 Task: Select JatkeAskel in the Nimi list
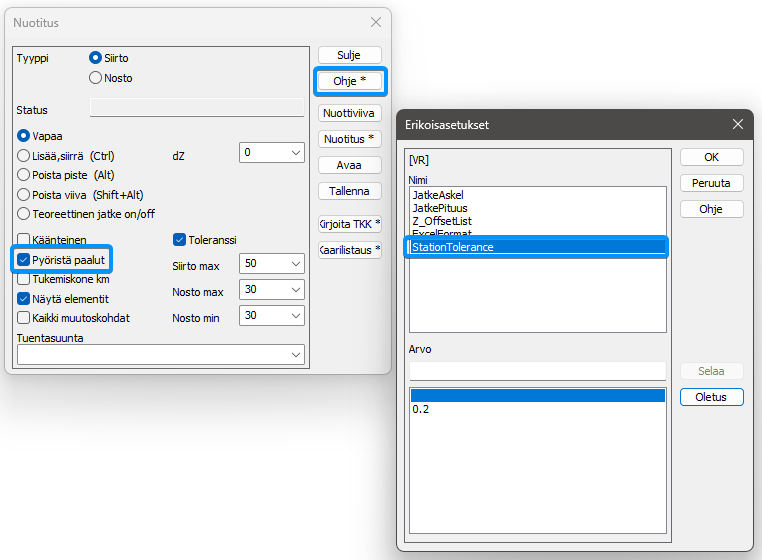(x=438, y=195)
